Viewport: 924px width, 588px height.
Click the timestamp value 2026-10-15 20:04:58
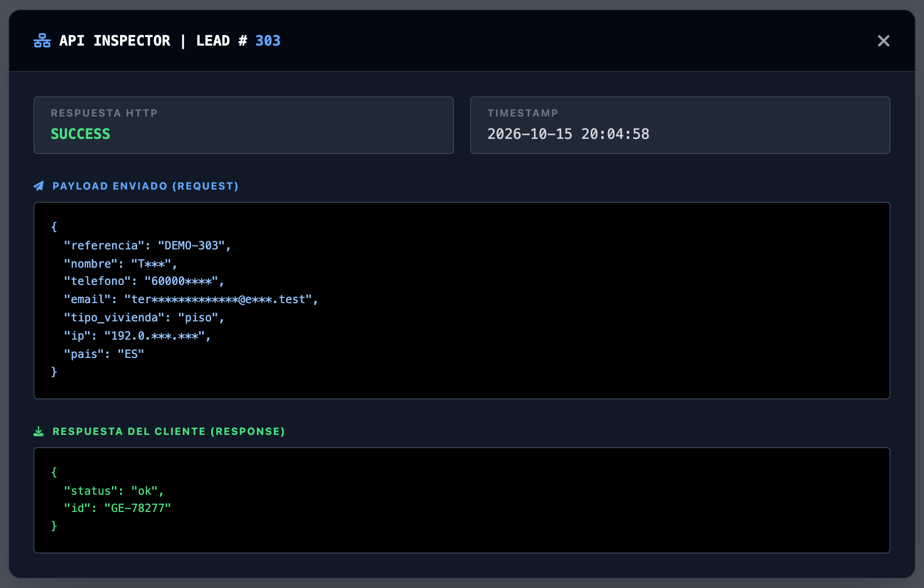[568, 134]
